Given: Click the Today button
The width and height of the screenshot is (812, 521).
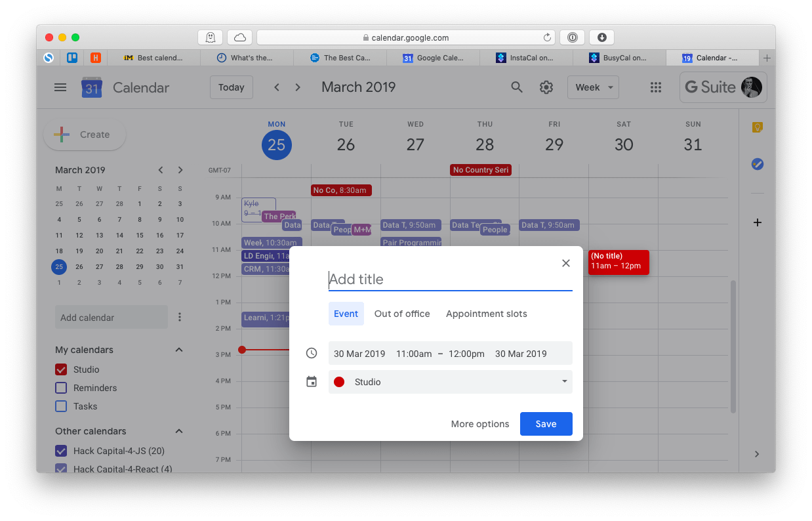Looking at the screenshot, I should pyautogui.click(x=232, y=87).
